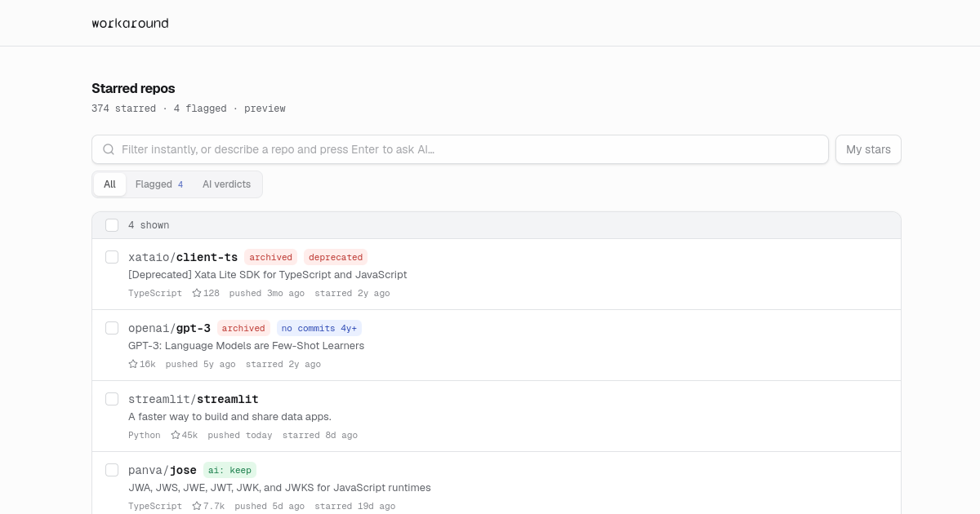This screenshot has width=980, height=514.
Task: Click the star icon next to 128
Action: pos(197,293)
